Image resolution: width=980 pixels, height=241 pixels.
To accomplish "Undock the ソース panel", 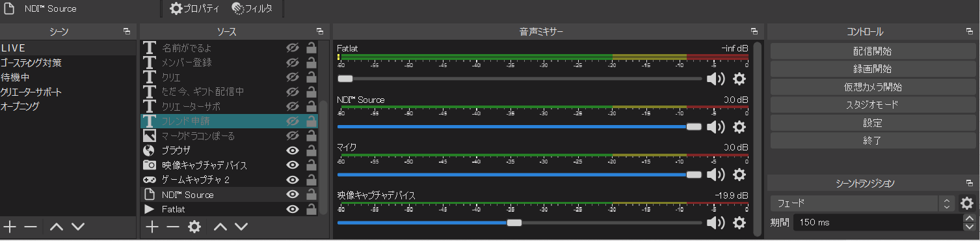I will pyautogui.click(x=319, y=31).
